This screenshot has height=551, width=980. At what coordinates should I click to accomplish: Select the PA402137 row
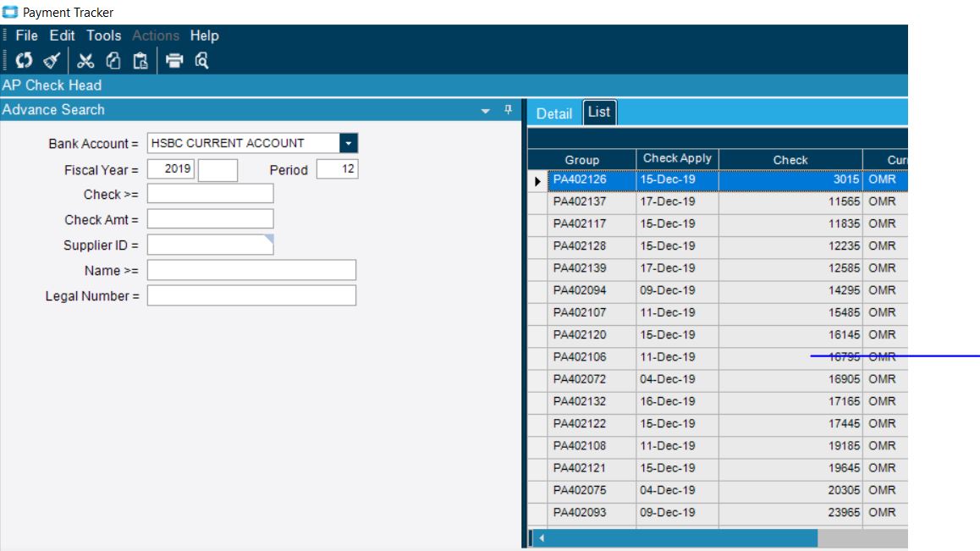pos(718,201)
